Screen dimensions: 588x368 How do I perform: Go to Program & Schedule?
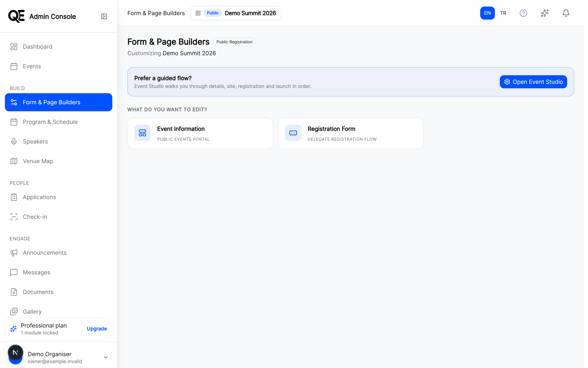[x=59, y=122]
